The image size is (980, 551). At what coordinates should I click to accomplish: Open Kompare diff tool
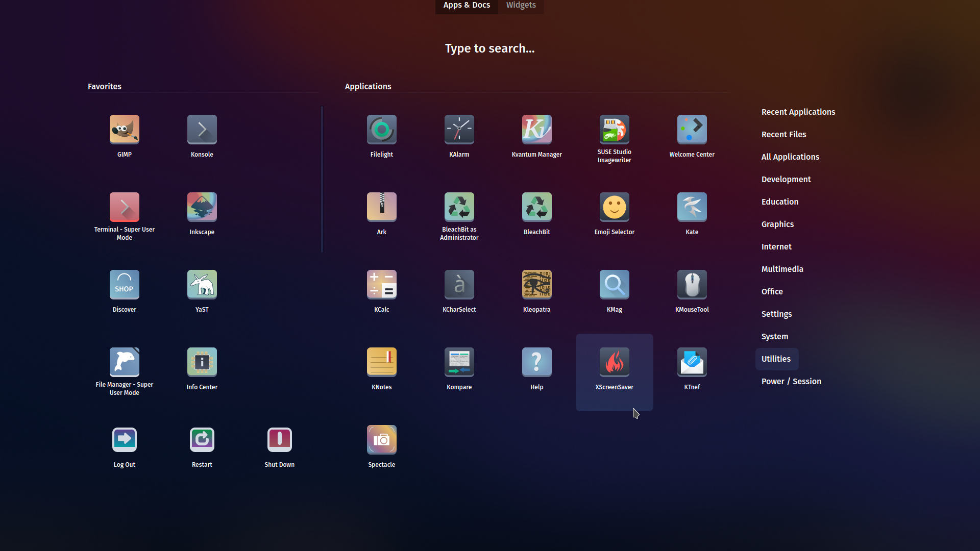point(459,363)
